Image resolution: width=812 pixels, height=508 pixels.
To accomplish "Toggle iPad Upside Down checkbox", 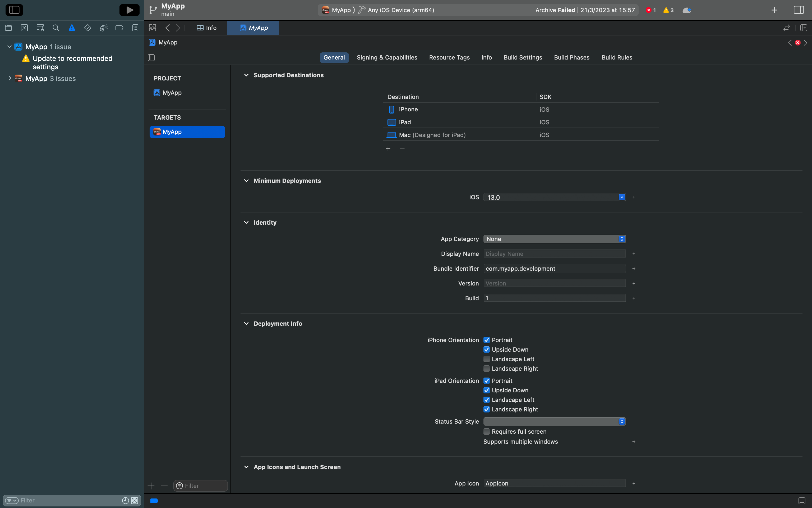I will (x=487, y=391).
